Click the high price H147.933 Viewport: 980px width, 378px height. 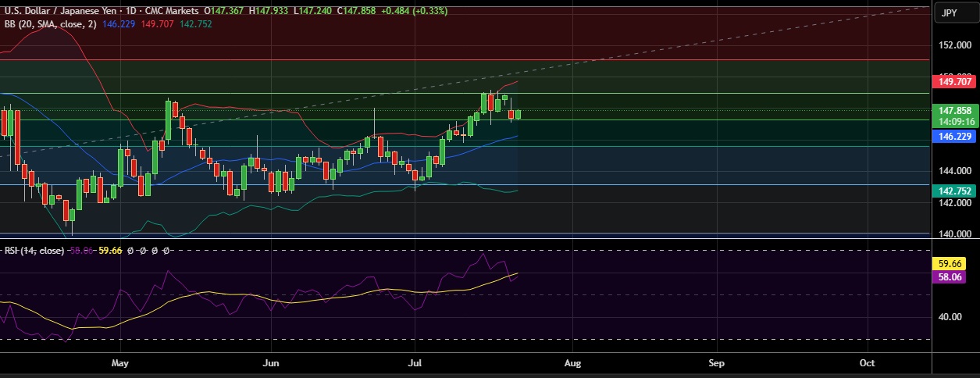tap(267, 12)
